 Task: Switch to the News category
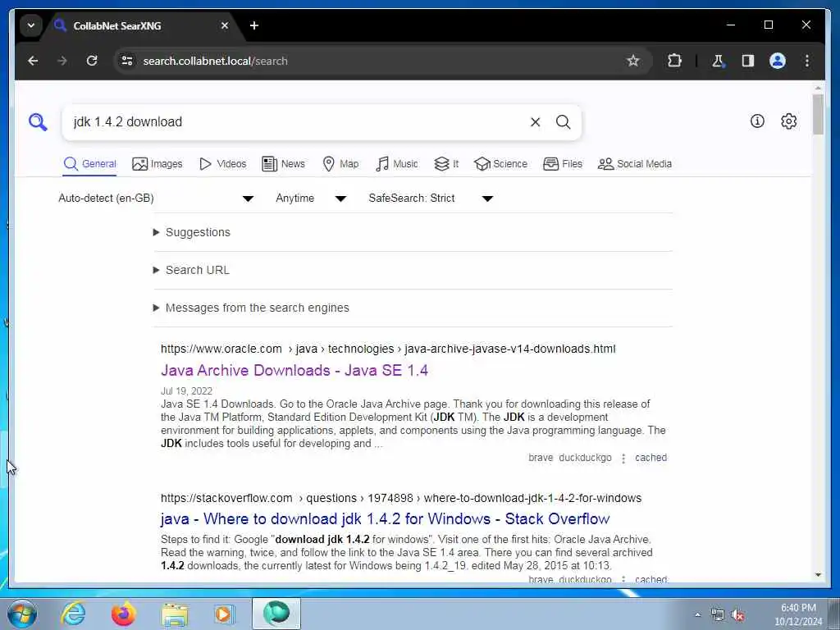tap(283, 164)
